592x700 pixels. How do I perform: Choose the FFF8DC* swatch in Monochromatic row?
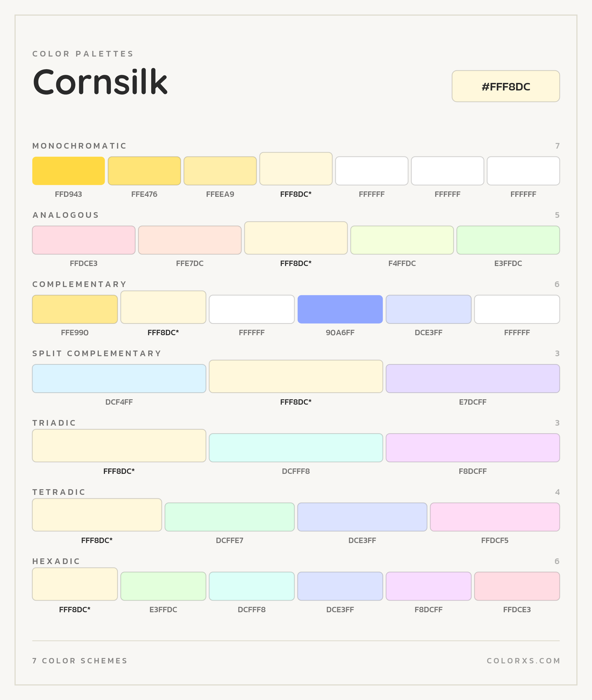[296, 169]
